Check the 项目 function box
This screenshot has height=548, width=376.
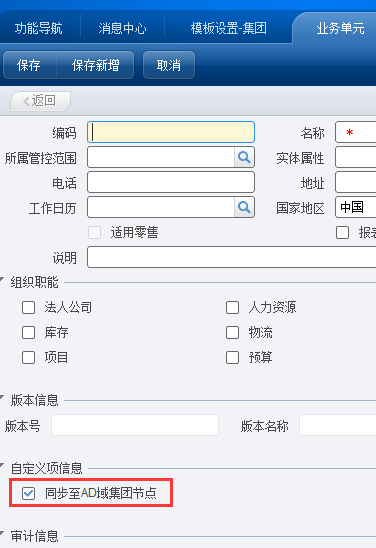(28, 358)
